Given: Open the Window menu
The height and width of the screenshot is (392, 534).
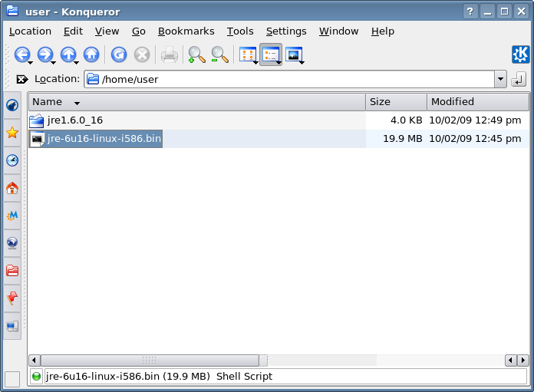Looking at the screenshot, I should [338, 31].
